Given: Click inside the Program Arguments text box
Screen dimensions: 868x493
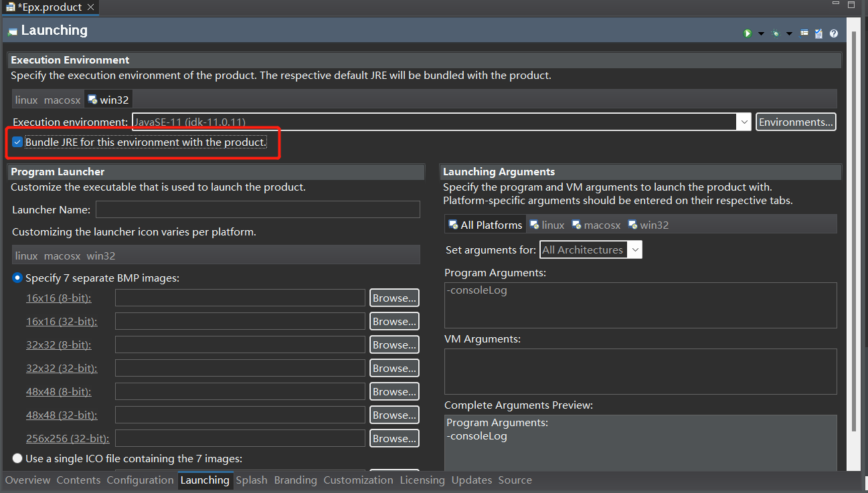Looking at the screenshot, I should [x=640, y=305].
